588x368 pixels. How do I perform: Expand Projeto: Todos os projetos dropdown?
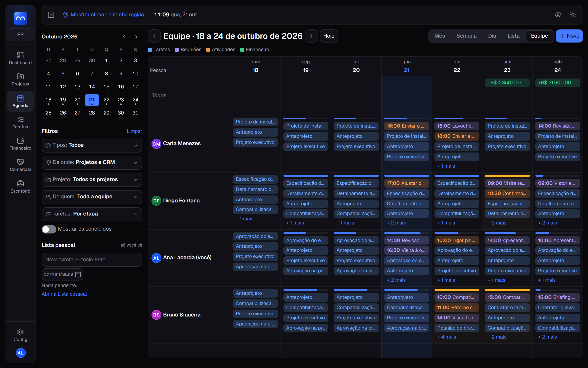tap(92, 180)
